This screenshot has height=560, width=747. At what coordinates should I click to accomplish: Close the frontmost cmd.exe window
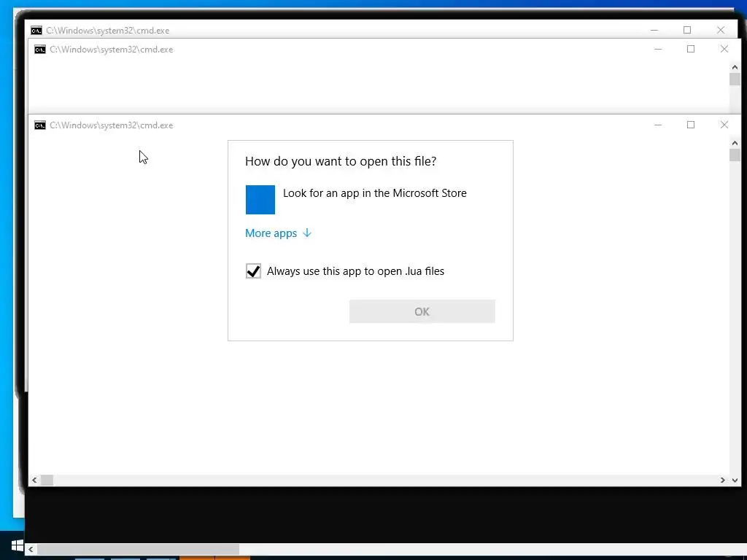[x=724, y=125]
